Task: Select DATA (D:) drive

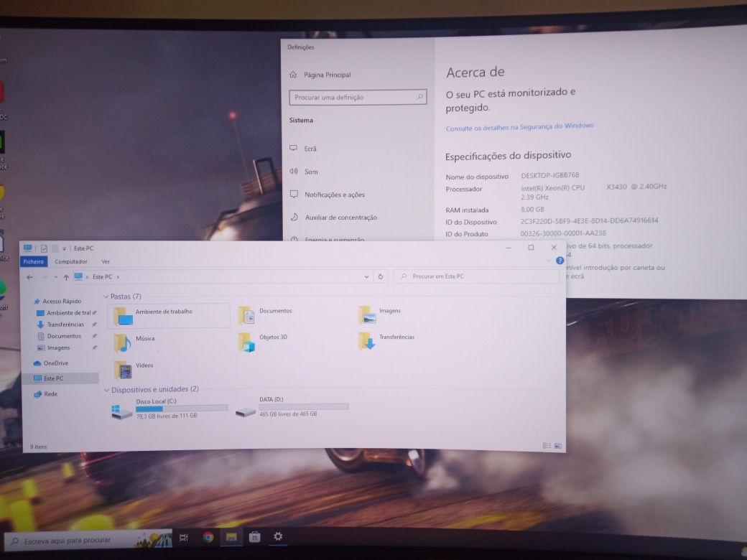Action: click(292, 407)
